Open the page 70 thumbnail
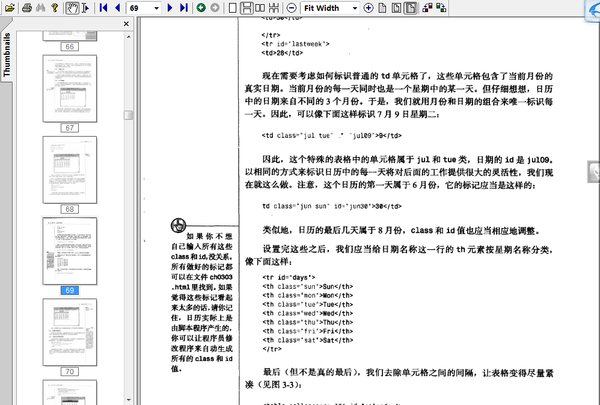The width and height of the screenshot is (600, 405). coord(70,332)
